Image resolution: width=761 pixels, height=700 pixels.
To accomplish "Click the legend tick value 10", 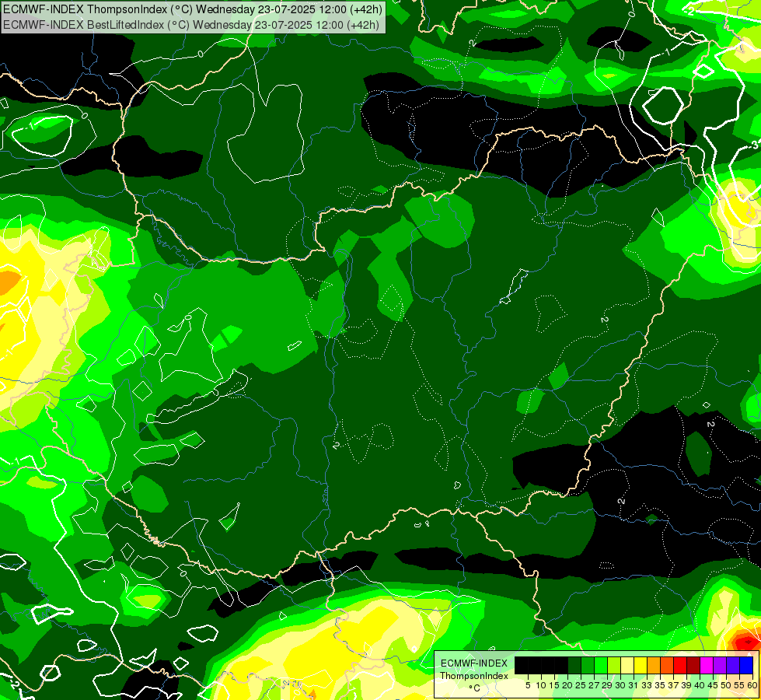I will 541,685.
